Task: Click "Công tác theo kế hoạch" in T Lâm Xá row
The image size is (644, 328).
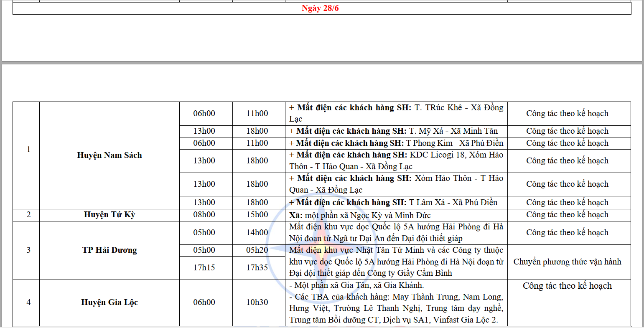Action: click(x=568, y=203)
